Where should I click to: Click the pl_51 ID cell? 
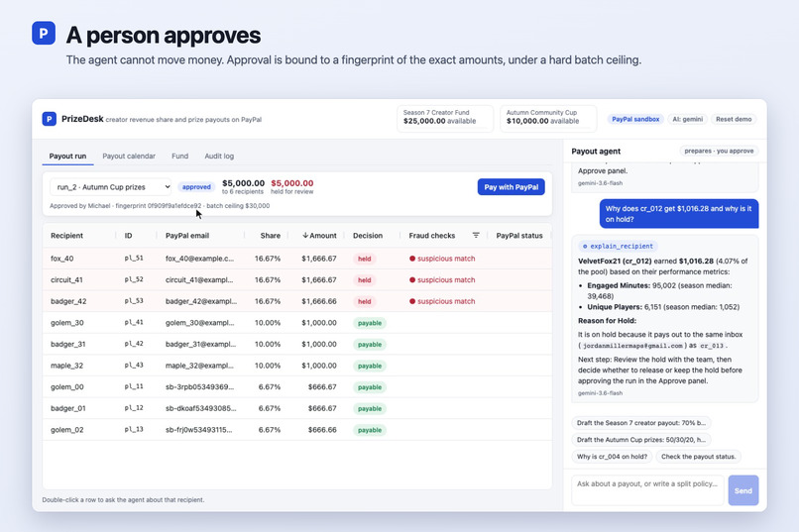[134, 259]
